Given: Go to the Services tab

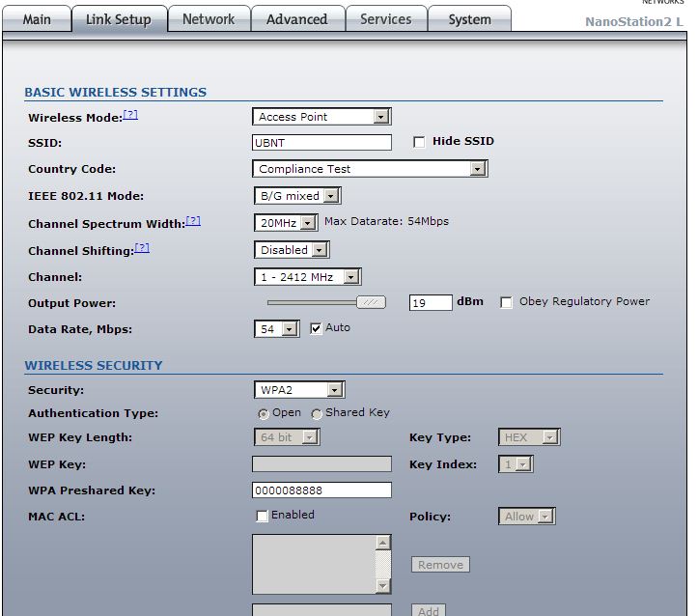Looking at the screenshot, I should (386, 19).
